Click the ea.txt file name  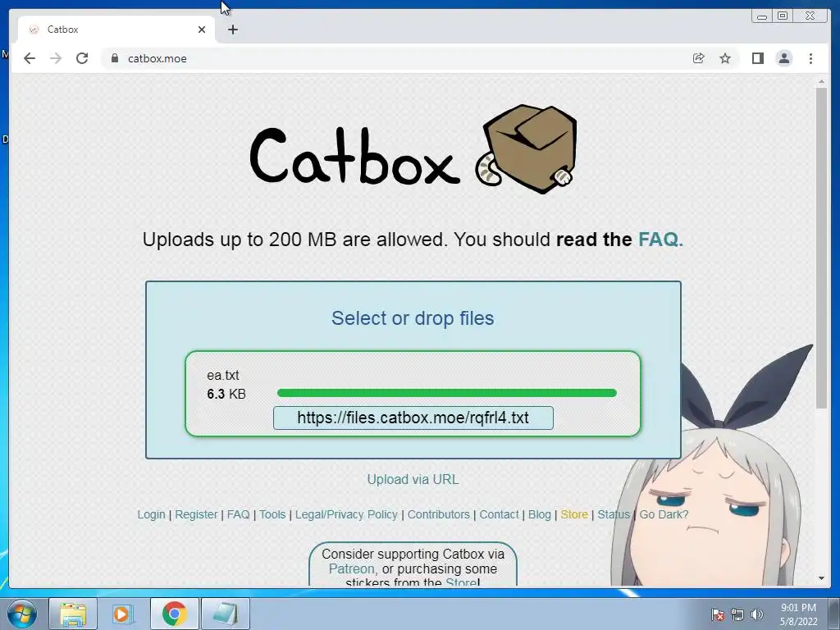click(x=223, y=375)
